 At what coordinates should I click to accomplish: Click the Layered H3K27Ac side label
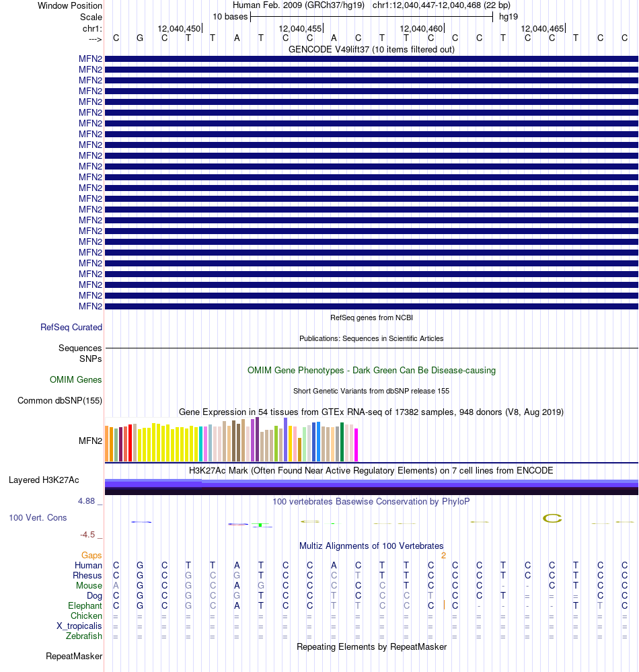tap(44, 480)
